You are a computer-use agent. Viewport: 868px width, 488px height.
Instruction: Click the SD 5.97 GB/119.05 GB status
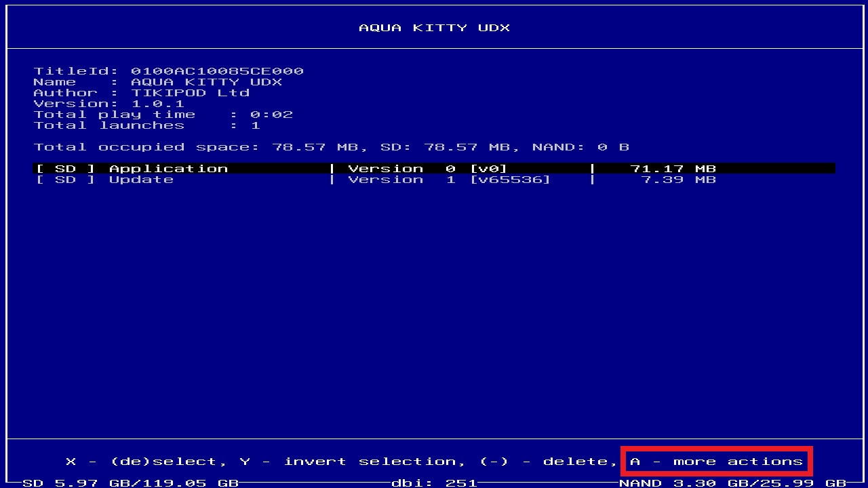coord(131,483)
